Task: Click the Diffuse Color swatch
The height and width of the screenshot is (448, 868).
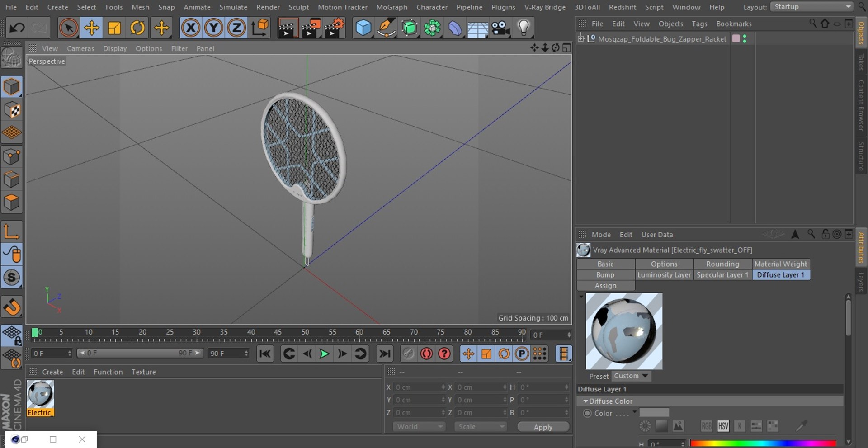Action: point(654,413)
